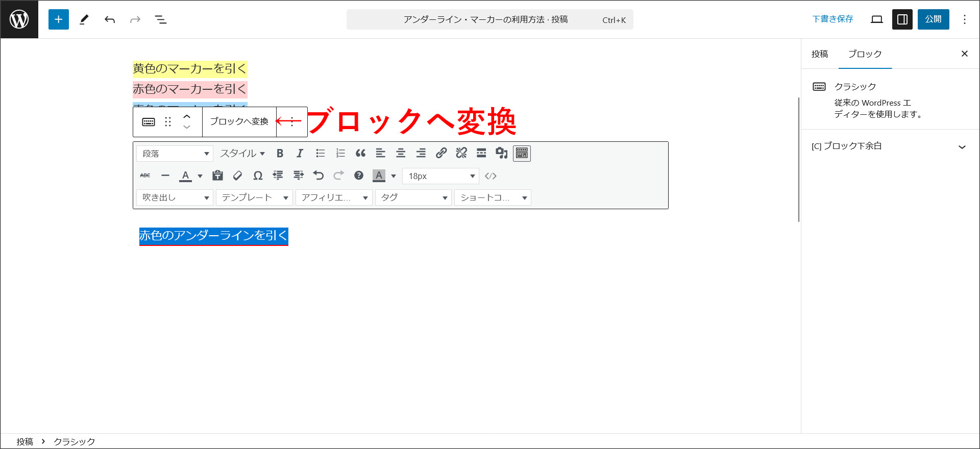This screenshot has width=980, height=449.
Task: Click the selected text 赤色のアンダーラインを引く
Action: coord(214,236)
